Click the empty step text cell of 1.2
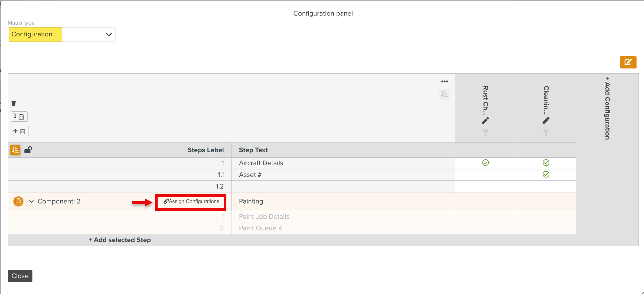Image resolution: width=644 pixels, height=294 pixels. (343, 186)
